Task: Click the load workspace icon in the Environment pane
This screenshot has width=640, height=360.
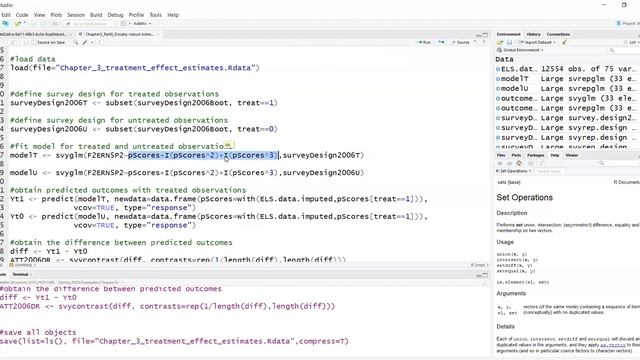Action: click(500, 42)
